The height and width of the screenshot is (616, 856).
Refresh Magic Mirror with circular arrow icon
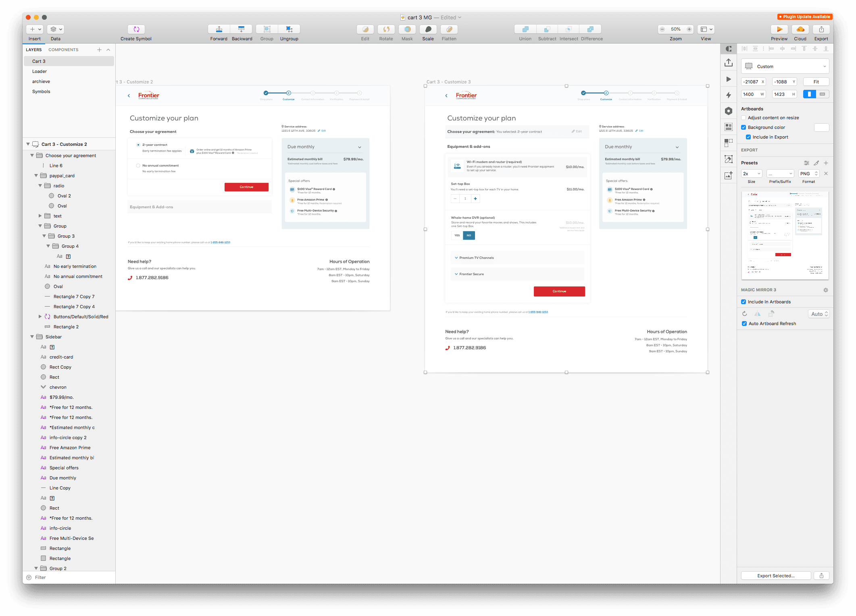(x=745, y=314)
